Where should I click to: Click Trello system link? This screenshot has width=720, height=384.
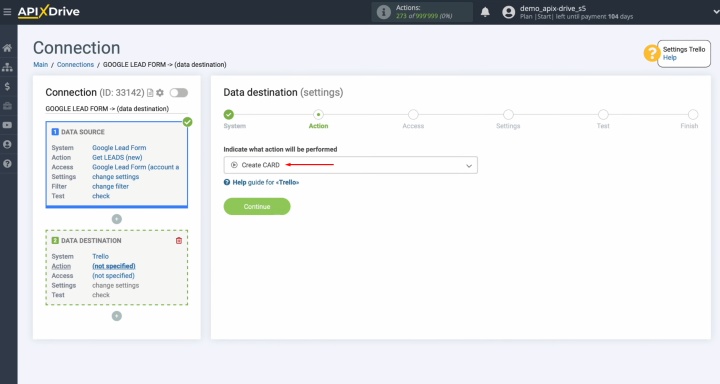101,256
